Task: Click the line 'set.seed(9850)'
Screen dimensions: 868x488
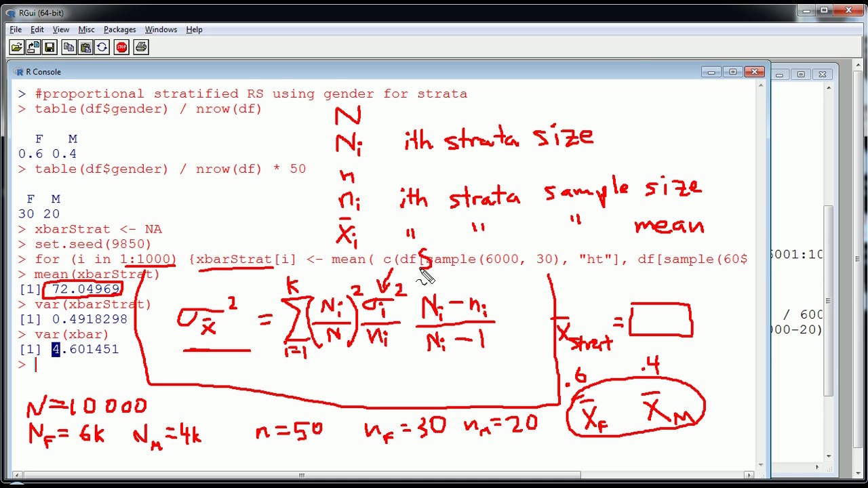Action: click(93, 244)
